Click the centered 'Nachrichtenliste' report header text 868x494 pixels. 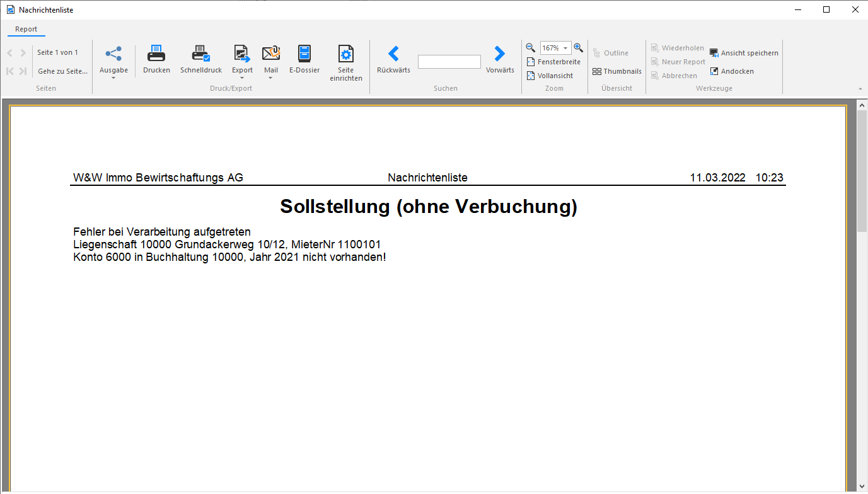[x=428, y=178]
